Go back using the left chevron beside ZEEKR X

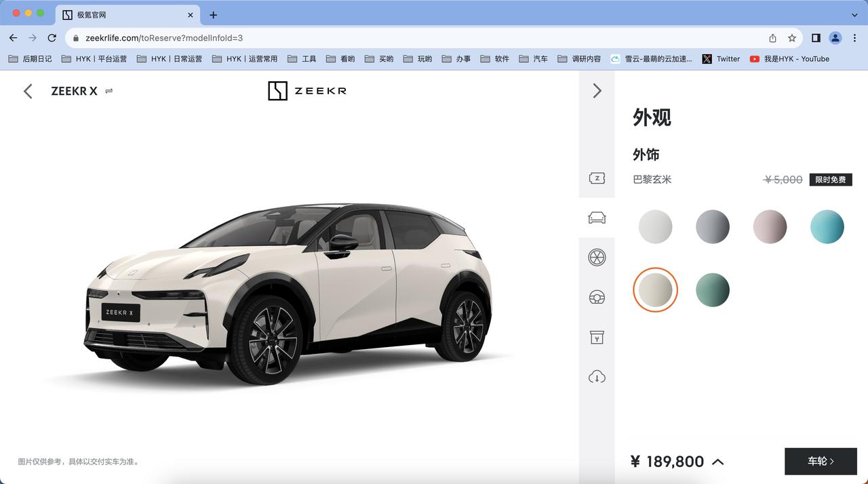28,91
